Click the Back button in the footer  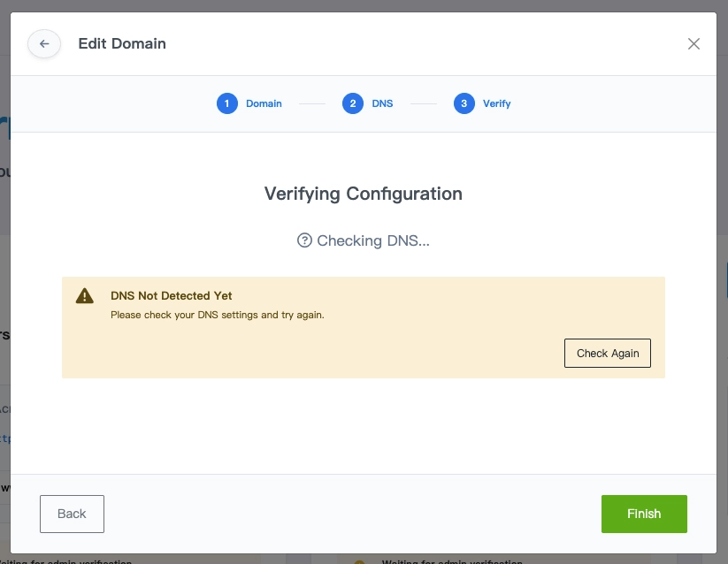pyautogui.click(x=72, y=514)
